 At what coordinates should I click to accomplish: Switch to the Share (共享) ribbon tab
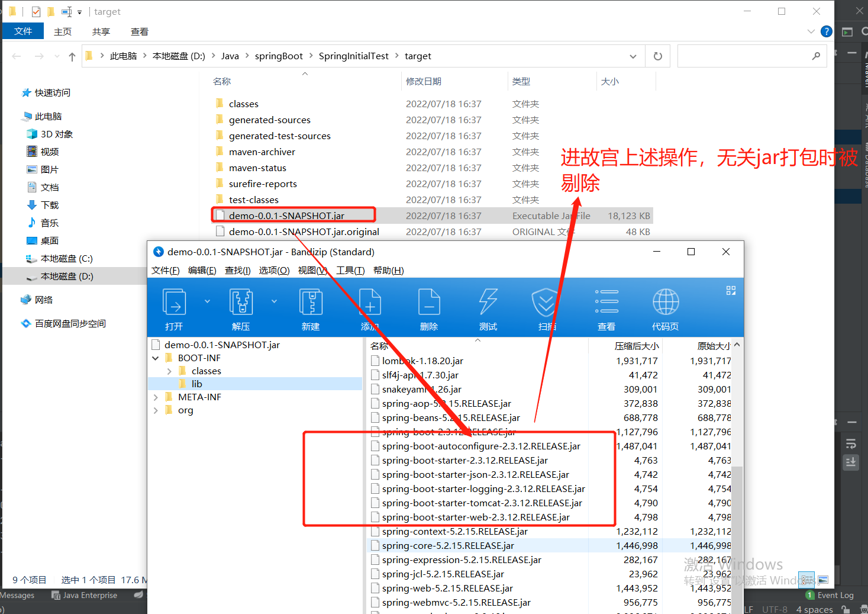[101, 31]
